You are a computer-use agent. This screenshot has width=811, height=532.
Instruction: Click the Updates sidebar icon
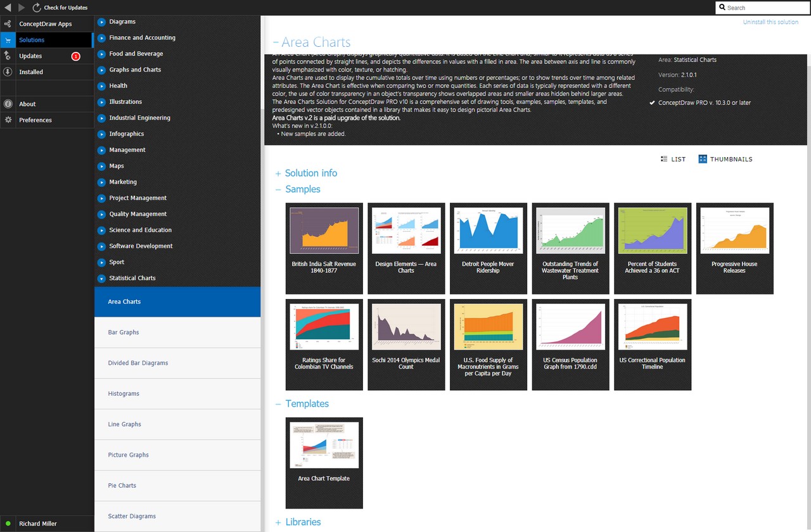pyautogui.click(x=8, y=56)
